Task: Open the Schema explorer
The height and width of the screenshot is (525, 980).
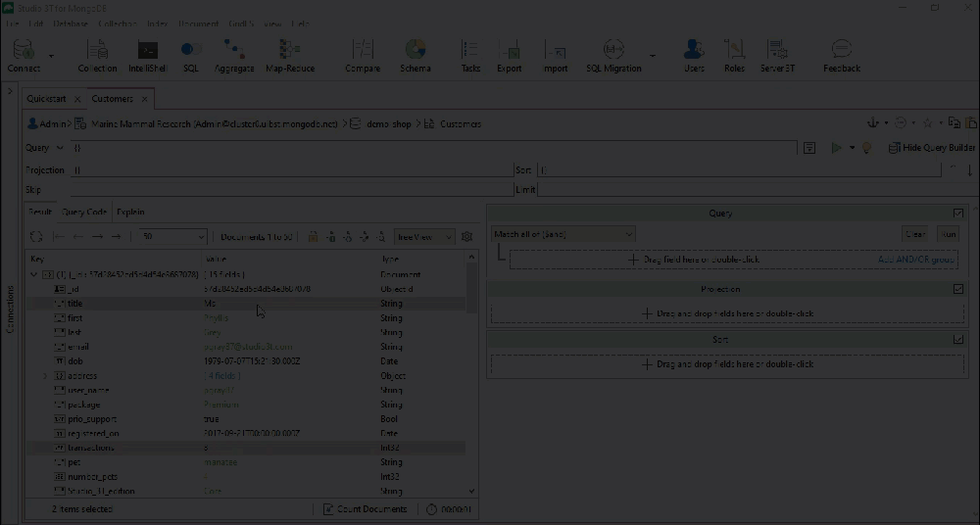Action: [415, 56]
